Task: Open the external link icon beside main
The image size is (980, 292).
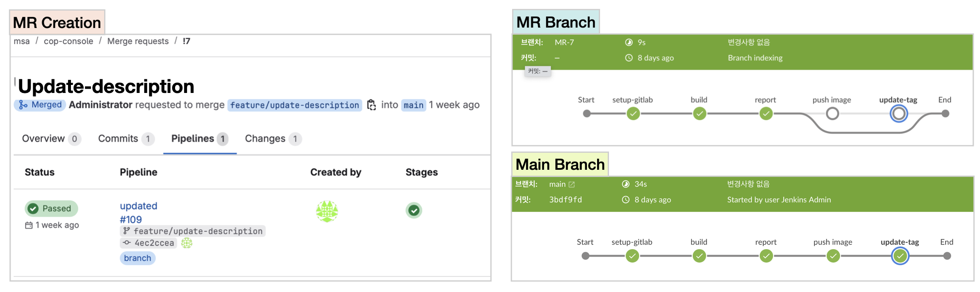Action: [572, 184]
